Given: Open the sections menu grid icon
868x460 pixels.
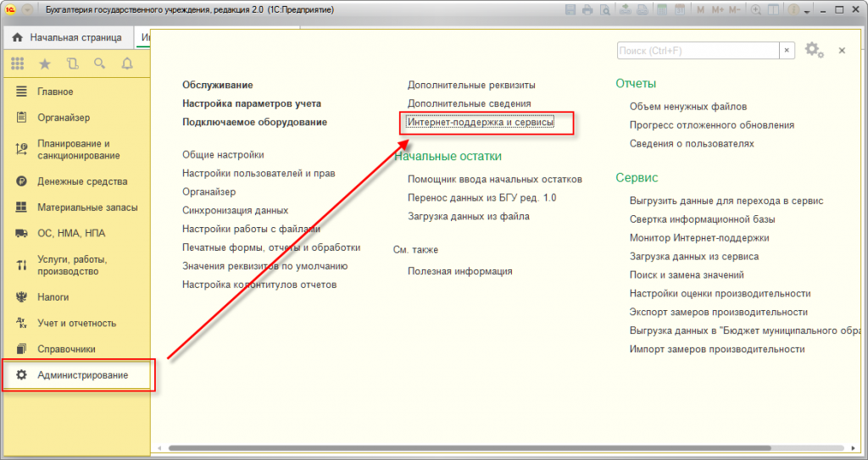Looking at the screenshot, I should pos(17,64).
